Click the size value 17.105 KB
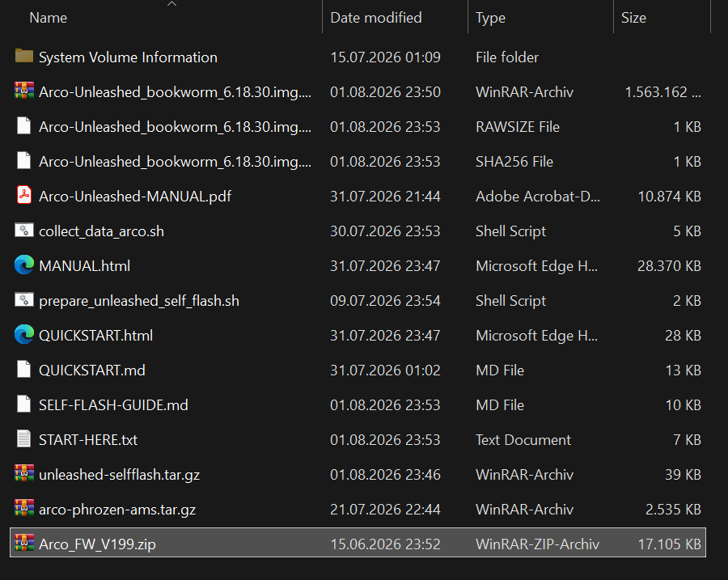 click(x=670, y=544)
